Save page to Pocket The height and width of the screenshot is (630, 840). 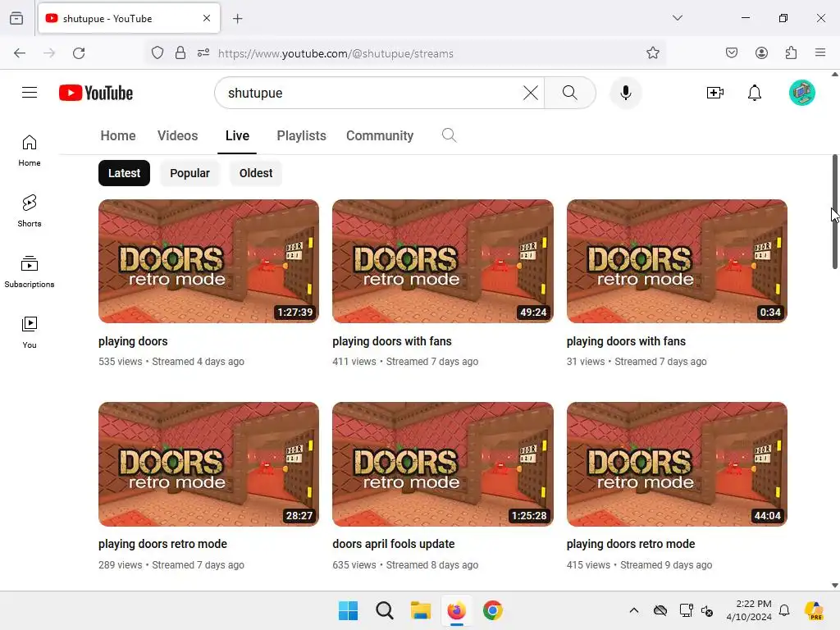pyautogui.click(x=732, y=53)
